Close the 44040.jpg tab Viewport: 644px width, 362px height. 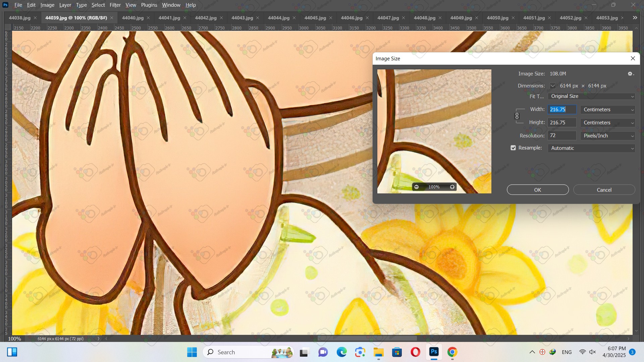point(148,18)
